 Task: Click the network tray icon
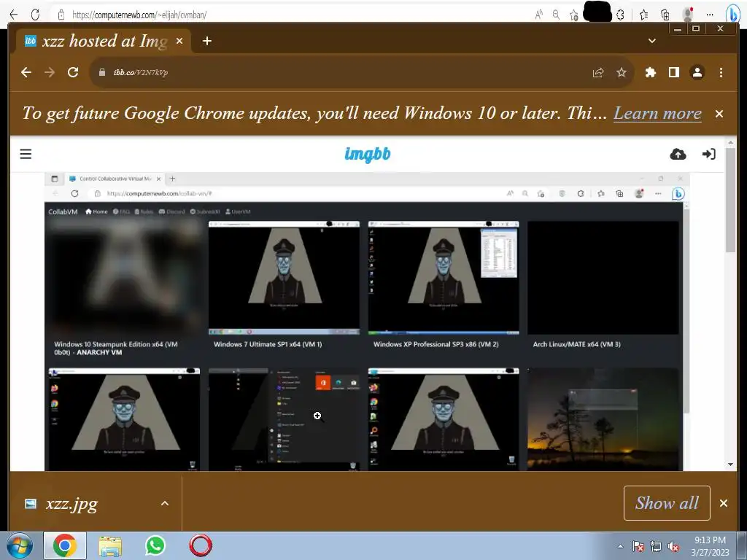(x=656, y=546)
